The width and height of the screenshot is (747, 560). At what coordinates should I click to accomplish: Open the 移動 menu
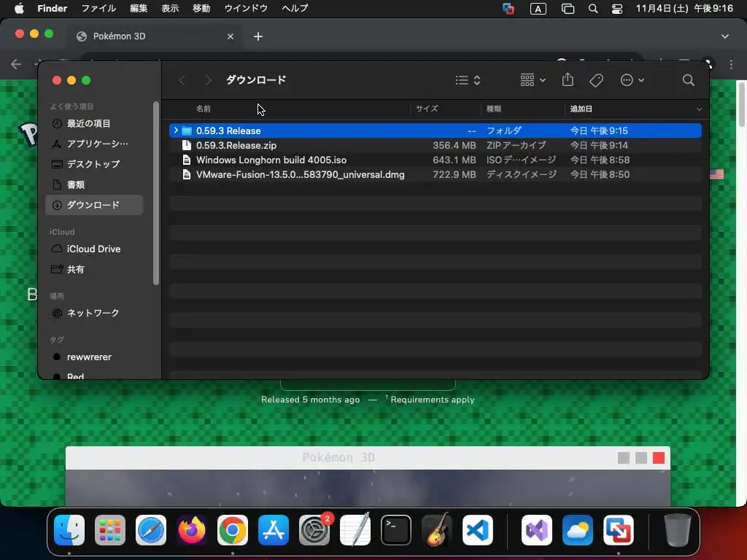click(x=201, y=9)
